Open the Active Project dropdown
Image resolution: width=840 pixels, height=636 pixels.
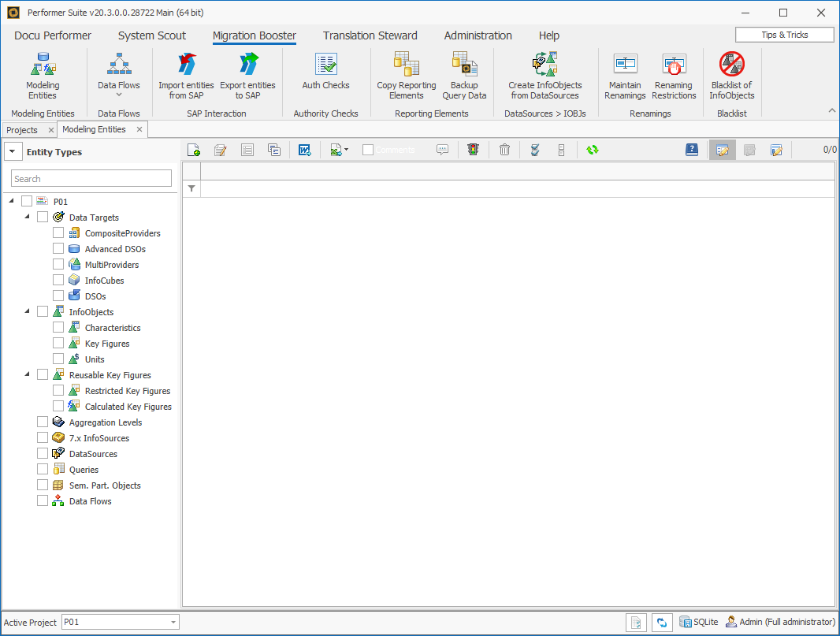point(173,622)
